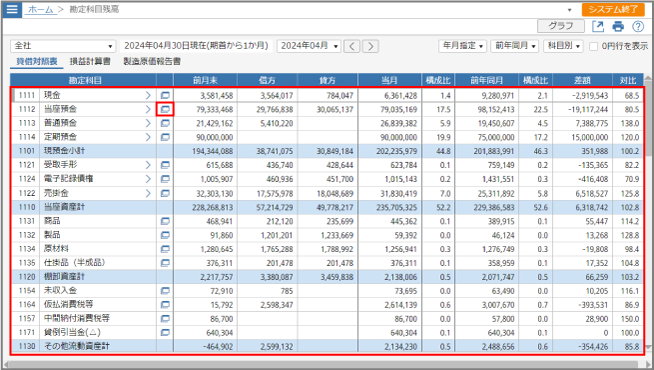Open the hamburger main menu
The image size is (654, 370).
(12, 9)
